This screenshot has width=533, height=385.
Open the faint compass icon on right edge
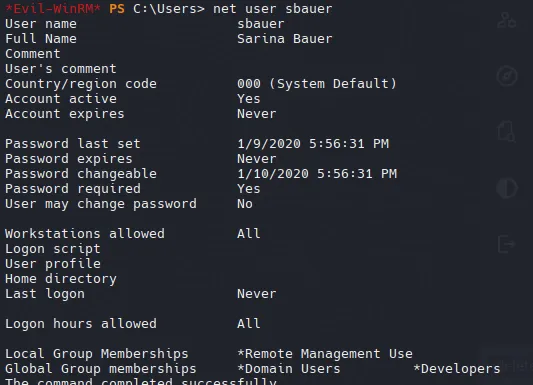507,75
